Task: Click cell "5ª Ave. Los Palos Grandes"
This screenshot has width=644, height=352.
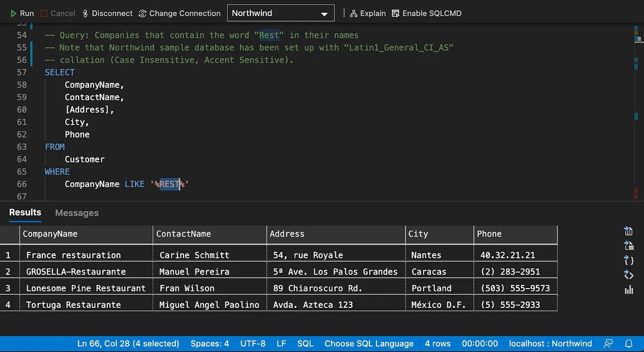Action: pyautogui.click(x=336, y=272)
